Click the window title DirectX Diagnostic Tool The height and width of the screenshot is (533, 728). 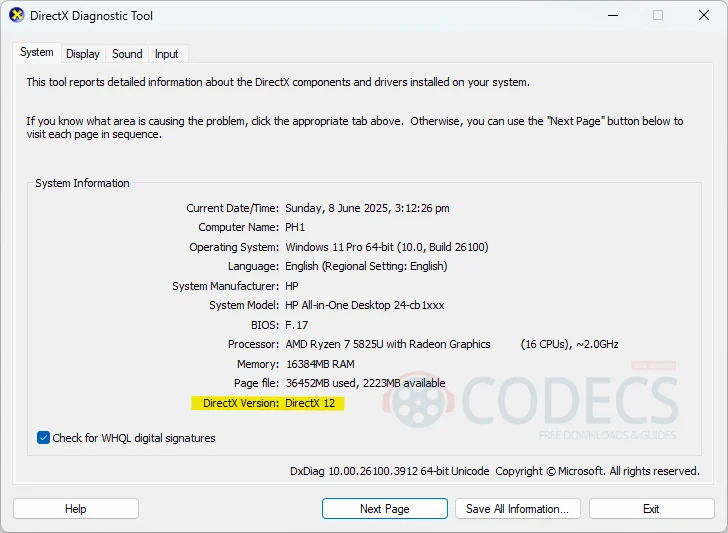pos(91,16)
